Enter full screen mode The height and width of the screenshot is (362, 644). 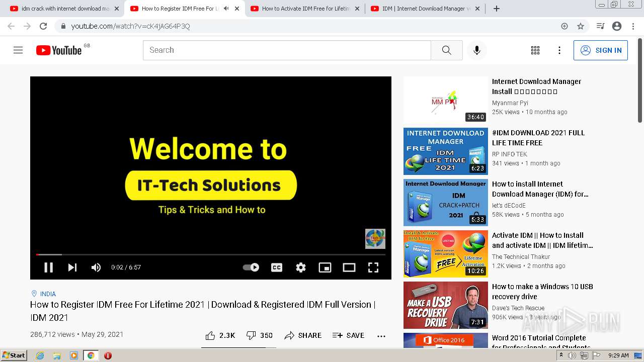coord(373,267)
